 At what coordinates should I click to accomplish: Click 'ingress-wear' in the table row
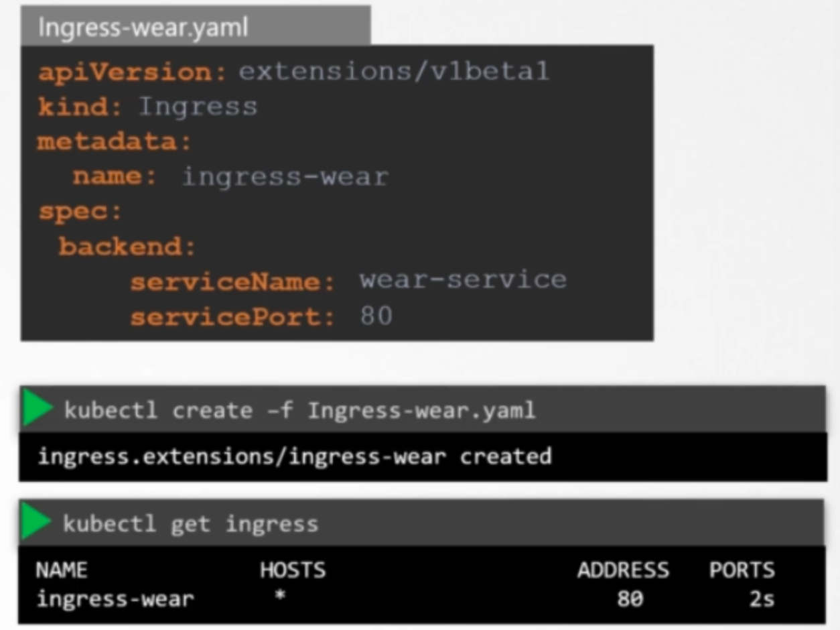pos(115,598)
